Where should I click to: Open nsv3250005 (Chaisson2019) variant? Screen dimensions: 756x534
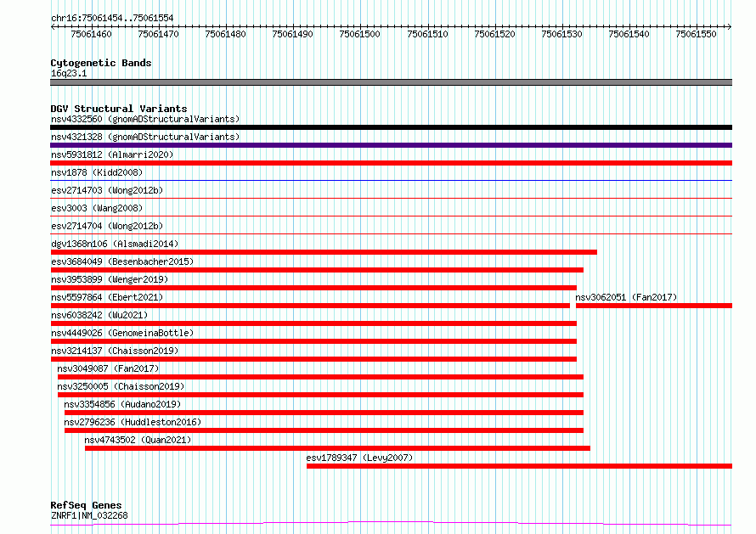click(121, 386)
